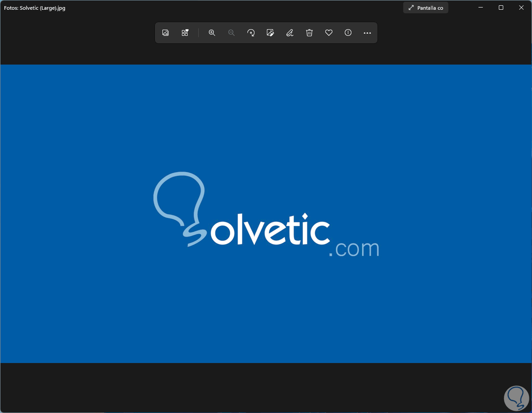Click the zoom out magnifier
532x413 pixels.
pyautogui.click(x=231, y=33)
